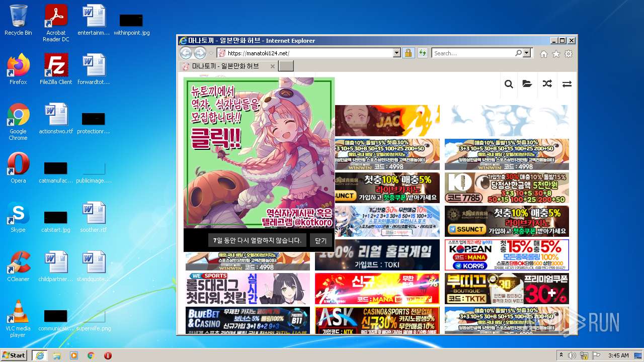This screenshot has height=362, width=644.
Task: Click the 7일 동안 다시 열람하지 않습니다 button
Action: click(x=257, y=240)
